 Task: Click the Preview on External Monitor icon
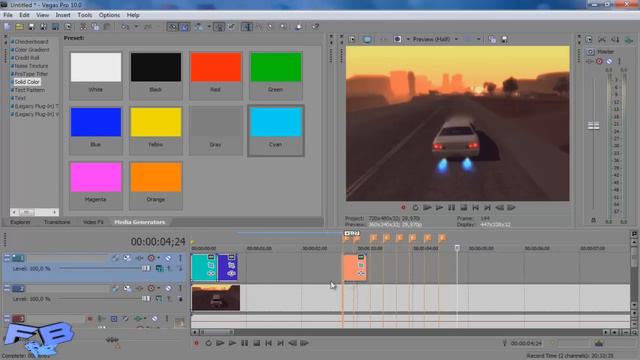367,39
